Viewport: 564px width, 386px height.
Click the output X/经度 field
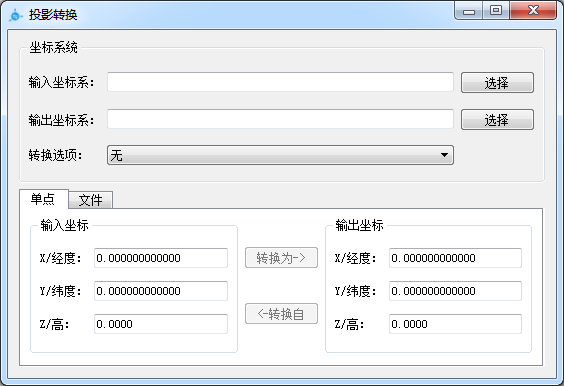[x=455, y=258]
